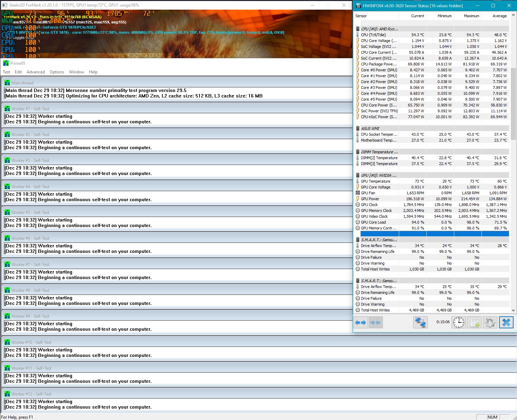This screenshot has width=517, height=420.
Task: Select the SoC Power (SVI2 TFN) row
Action: (x=432, y=111)
